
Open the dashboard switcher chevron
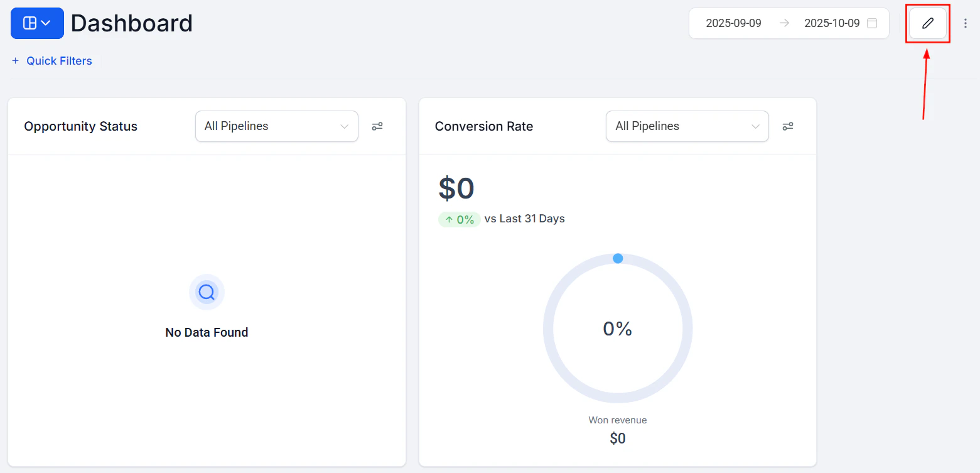click(x=44, y=23)
